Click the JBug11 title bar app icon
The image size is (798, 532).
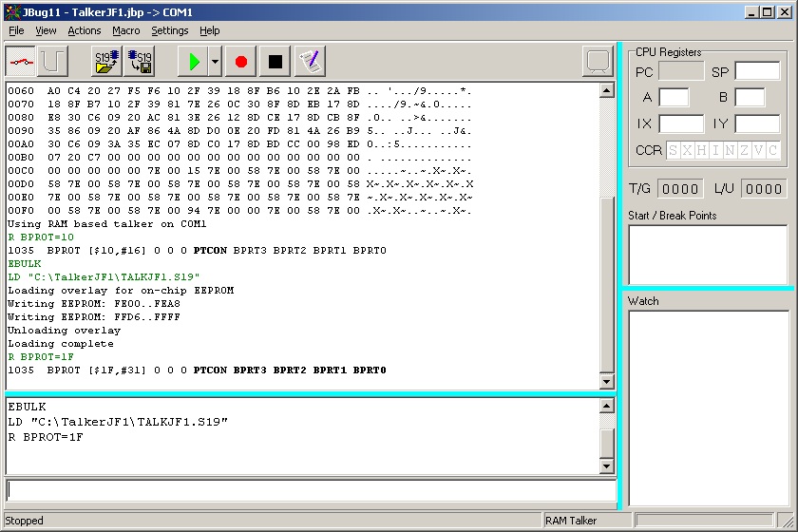click(x=12, y=12)
